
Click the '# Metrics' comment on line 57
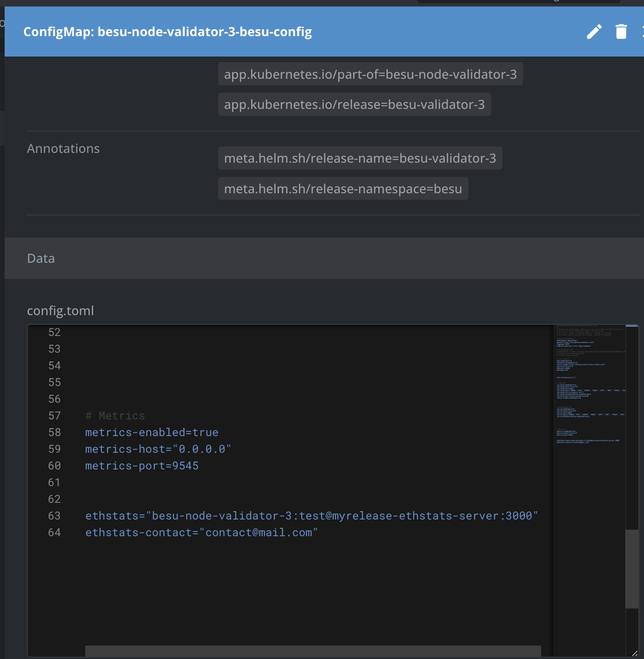(115, 416)
